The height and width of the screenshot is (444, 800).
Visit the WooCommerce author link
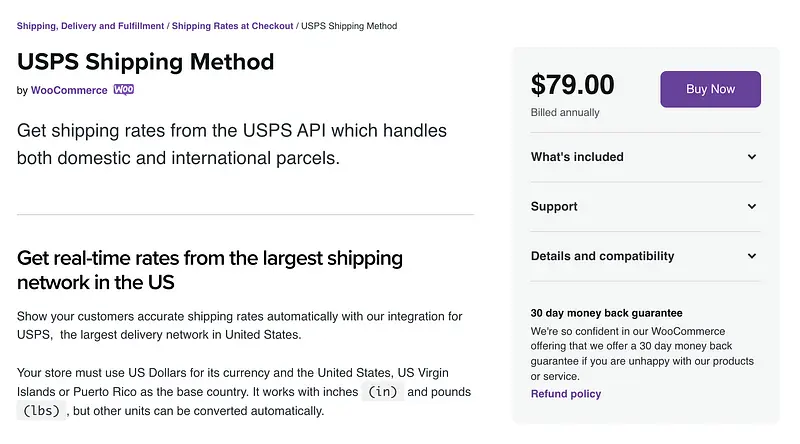coord(69,90)
